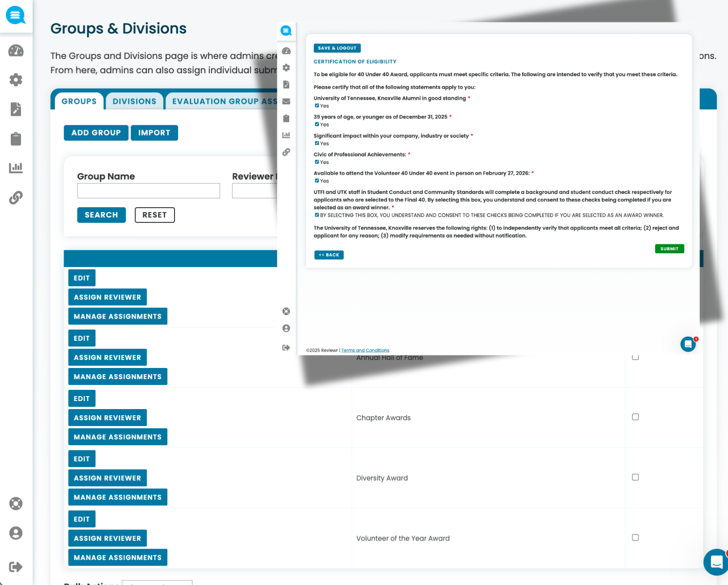Open settings using the gear icon
This screenshot has height=585, width=728.
point(16,80)
